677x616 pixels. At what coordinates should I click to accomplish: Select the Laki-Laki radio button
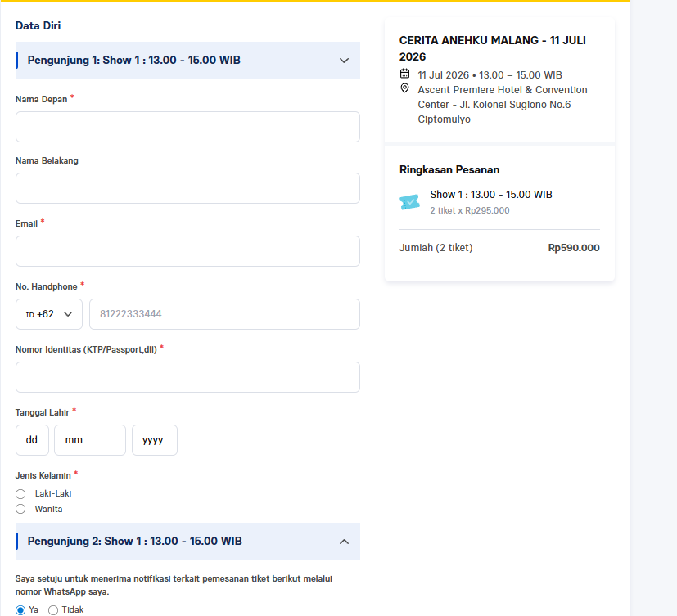point(20,494)
